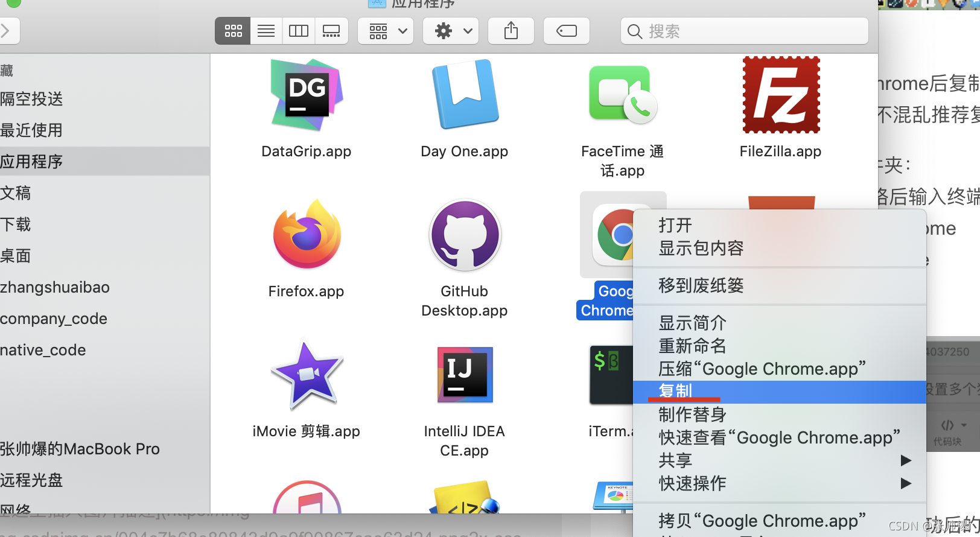Open the gear action menu
Screen dimensions: 980x537
pos(451,31)
